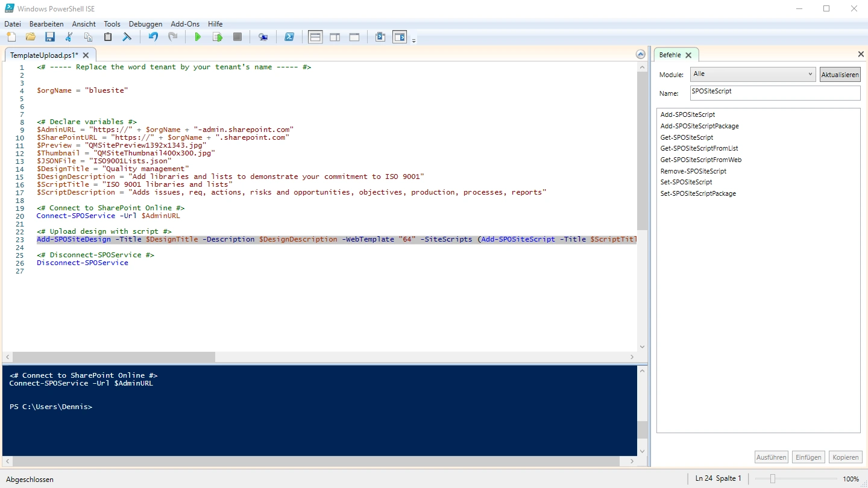Click the Run Selection icon

point(218,37)
